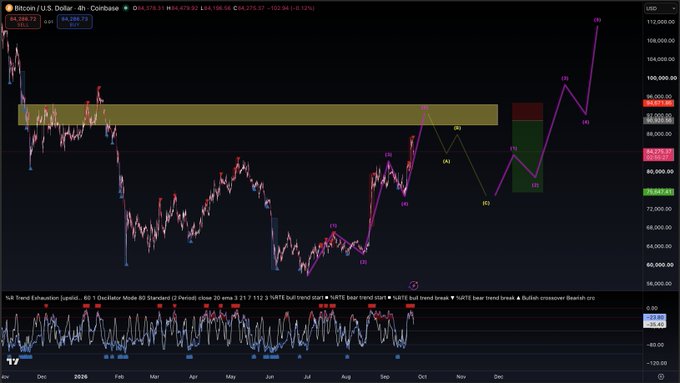Screen dimensions: 680x383
Task: Click the TradingView logo in indicator pane
Action: 13,361
